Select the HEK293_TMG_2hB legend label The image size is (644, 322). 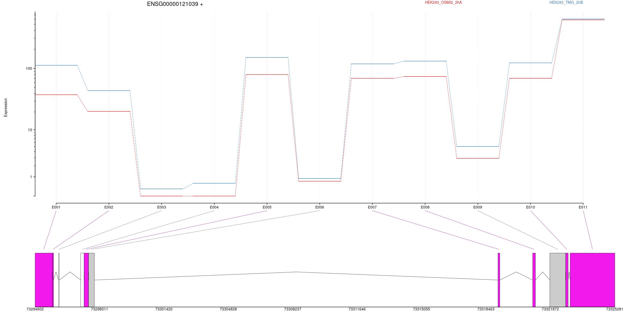[566, 2]
